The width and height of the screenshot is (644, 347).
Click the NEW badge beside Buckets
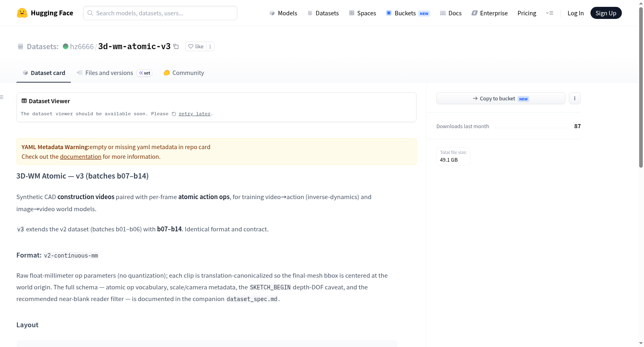tap(424, 13)
